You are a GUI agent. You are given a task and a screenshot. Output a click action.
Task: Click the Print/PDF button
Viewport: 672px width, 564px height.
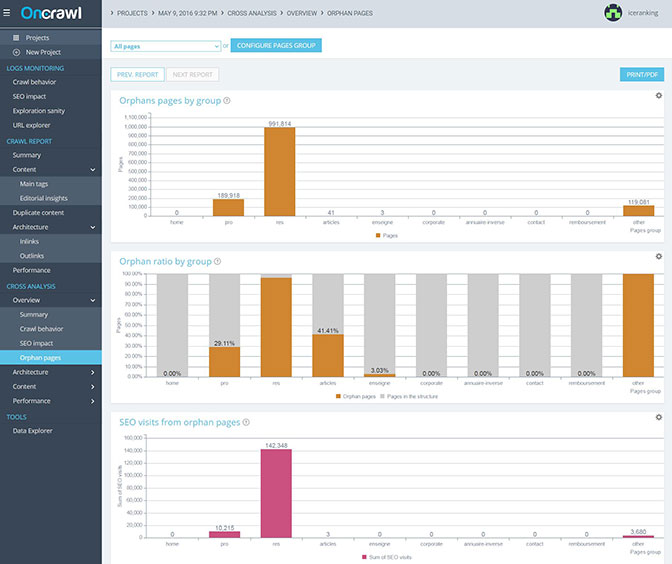coord(642,75)
